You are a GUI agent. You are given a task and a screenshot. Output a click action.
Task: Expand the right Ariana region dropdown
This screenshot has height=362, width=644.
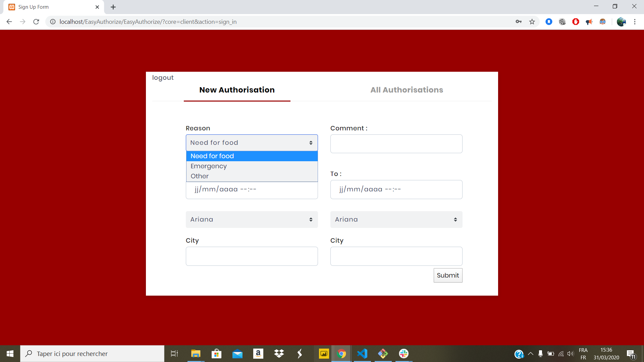pos(396,220)
